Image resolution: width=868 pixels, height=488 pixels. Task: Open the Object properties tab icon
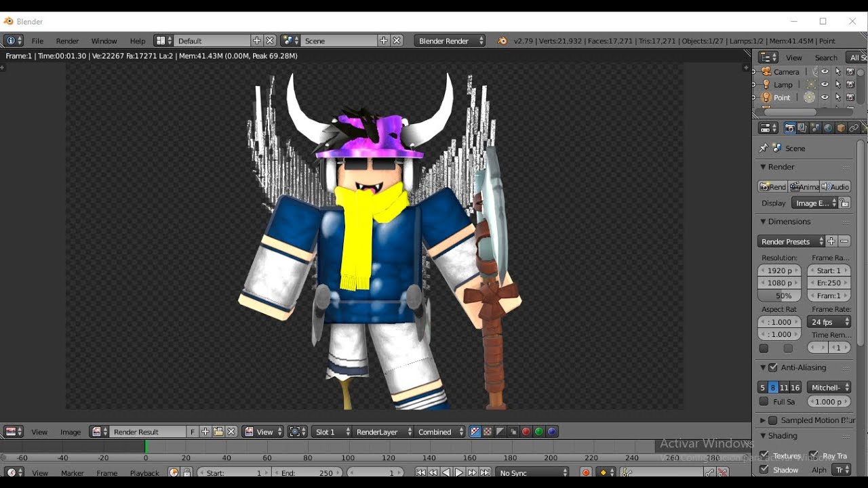841,128
